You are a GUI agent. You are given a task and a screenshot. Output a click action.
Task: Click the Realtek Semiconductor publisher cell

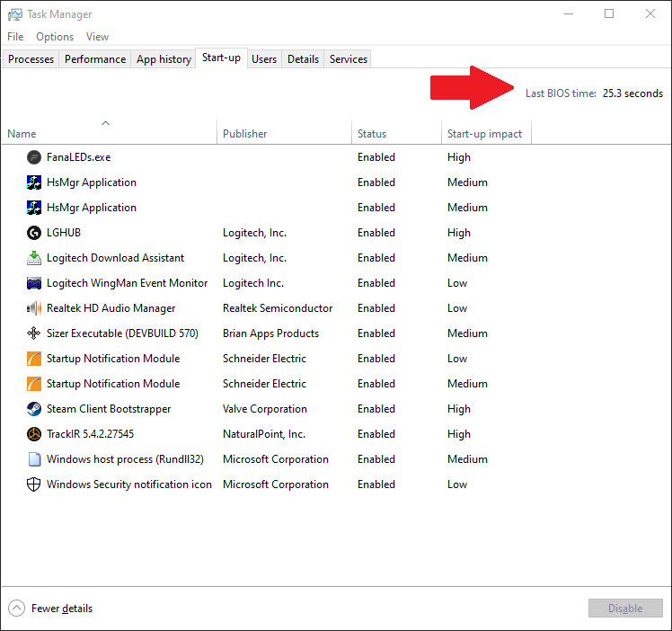(x=278, y=308)
